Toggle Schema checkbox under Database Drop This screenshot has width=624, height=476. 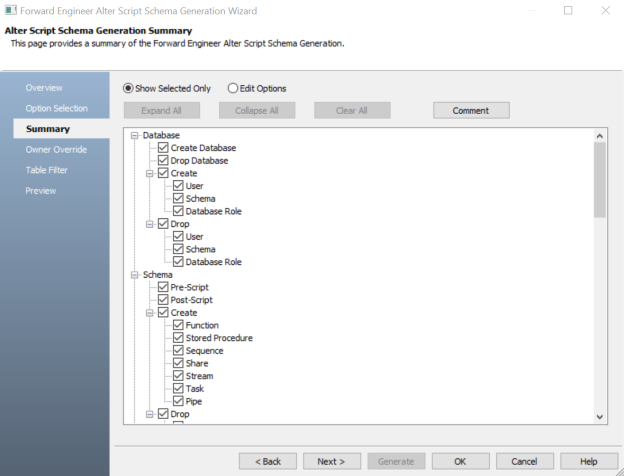click(x=178, y=249)
